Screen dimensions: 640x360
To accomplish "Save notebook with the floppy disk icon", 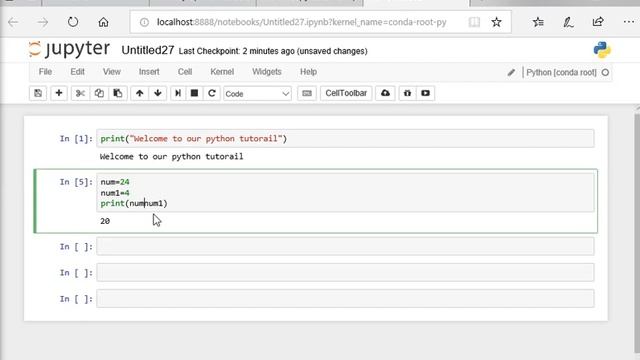I will (x=38, y=93).
